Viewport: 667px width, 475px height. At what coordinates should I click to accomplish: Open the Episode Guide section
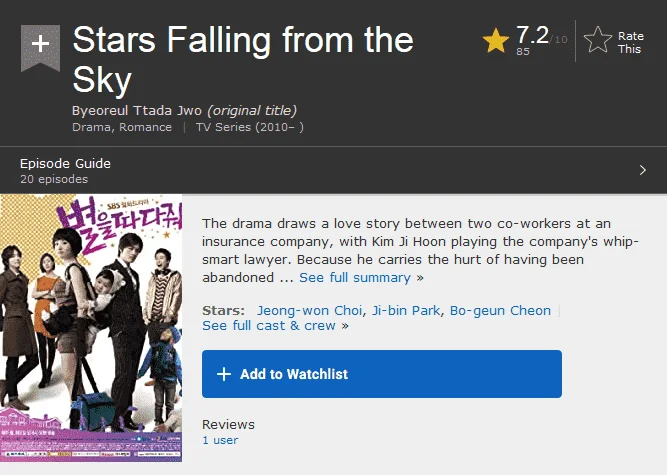tap(65, 163)
